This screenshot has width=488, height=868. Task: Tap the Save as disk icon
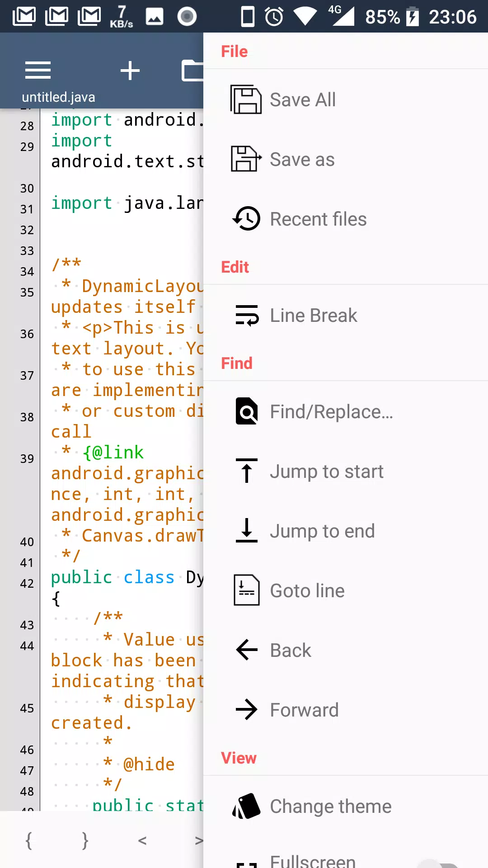coord(246,159)
